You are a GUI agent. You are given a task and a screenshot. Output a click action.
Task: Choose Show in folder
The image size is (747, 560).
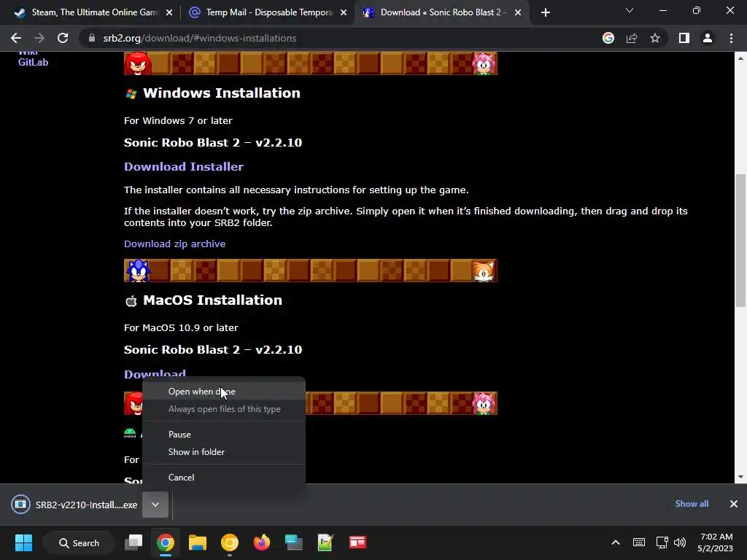pos(223,452)
